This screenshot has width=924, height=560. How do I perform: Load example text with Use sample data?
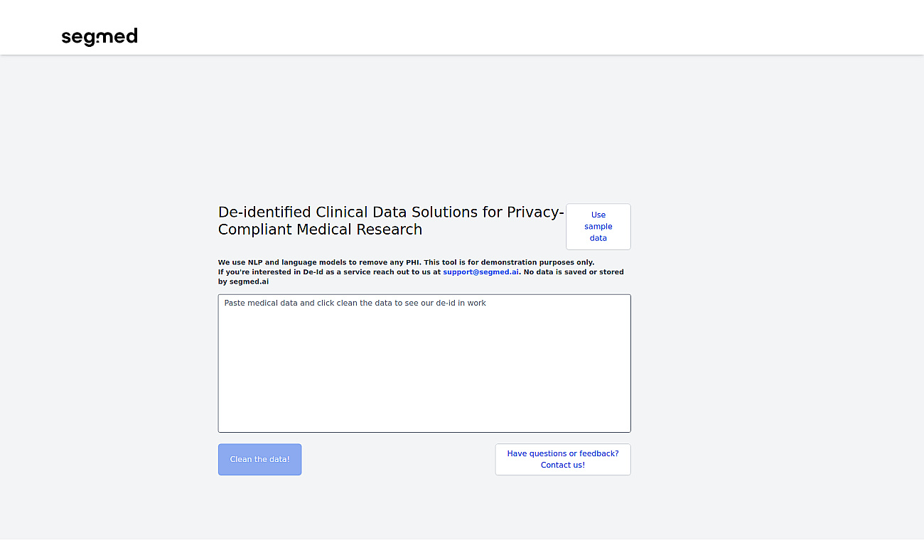598,227
